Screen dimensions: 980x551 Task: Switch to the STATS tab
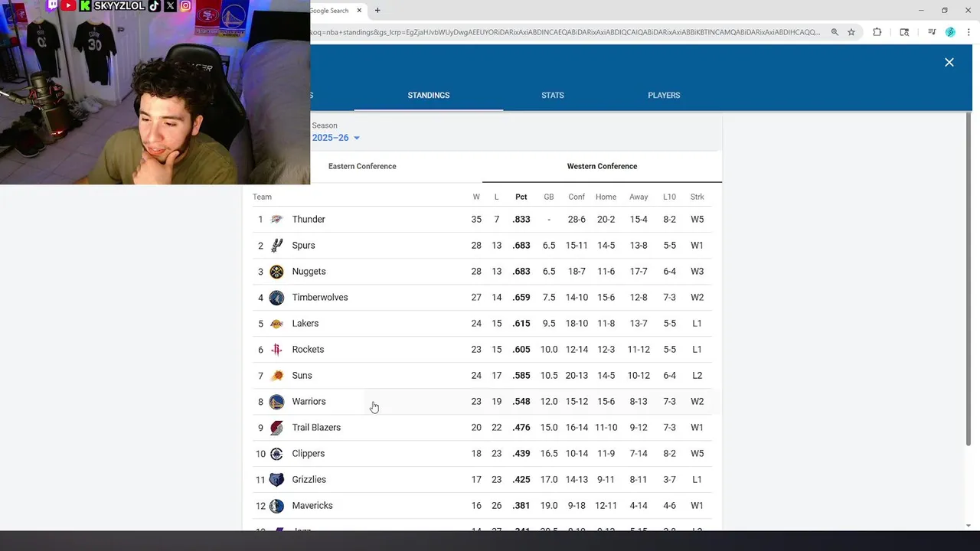click(x=553, y=96)
